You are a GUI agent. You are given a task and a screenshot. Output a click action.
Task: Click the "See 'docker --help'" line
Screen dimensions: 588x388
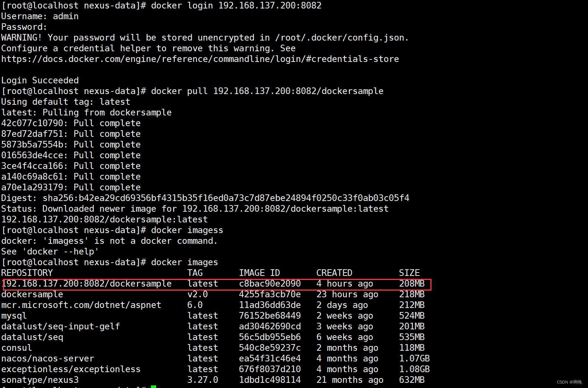[x=50, y=252]
